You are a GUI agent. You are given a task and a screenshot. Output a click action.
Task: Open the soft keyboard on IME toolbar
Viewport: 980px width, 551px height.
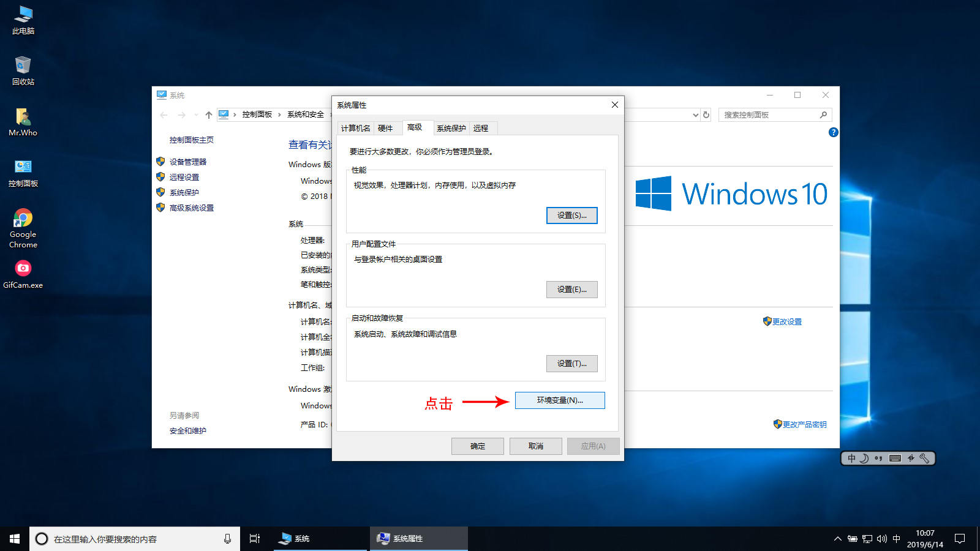(895, 458)
